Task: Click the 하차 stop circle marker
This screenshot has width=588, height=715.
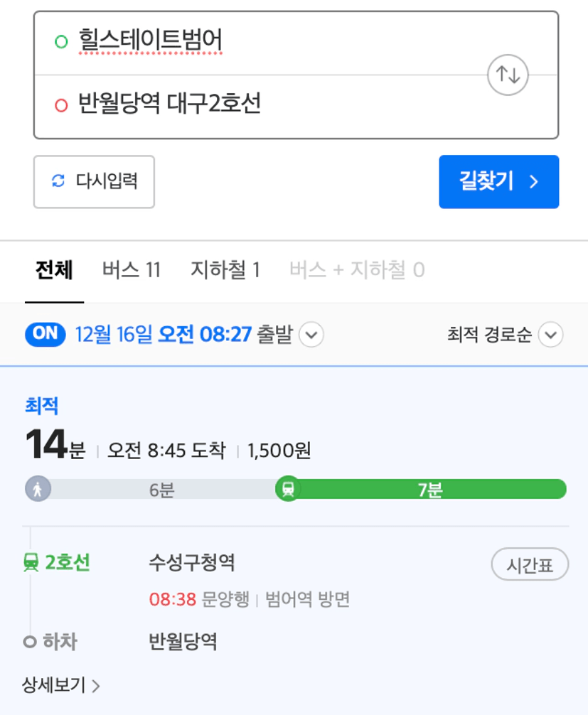Action: click(x=30, y=643)
